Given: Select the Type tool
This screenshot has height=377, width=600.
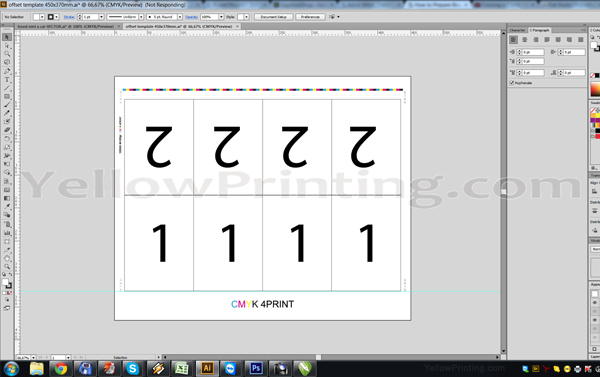Looking at the screenshot, I should (7, 80).
